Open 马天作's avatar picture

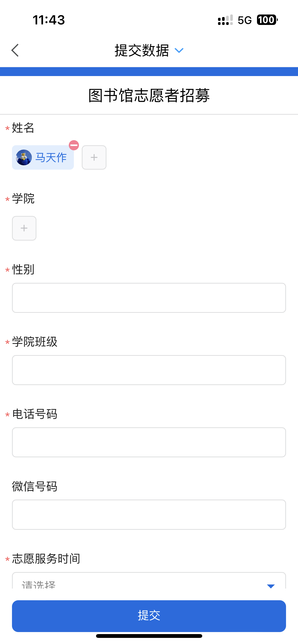click(x=24, y=157)
